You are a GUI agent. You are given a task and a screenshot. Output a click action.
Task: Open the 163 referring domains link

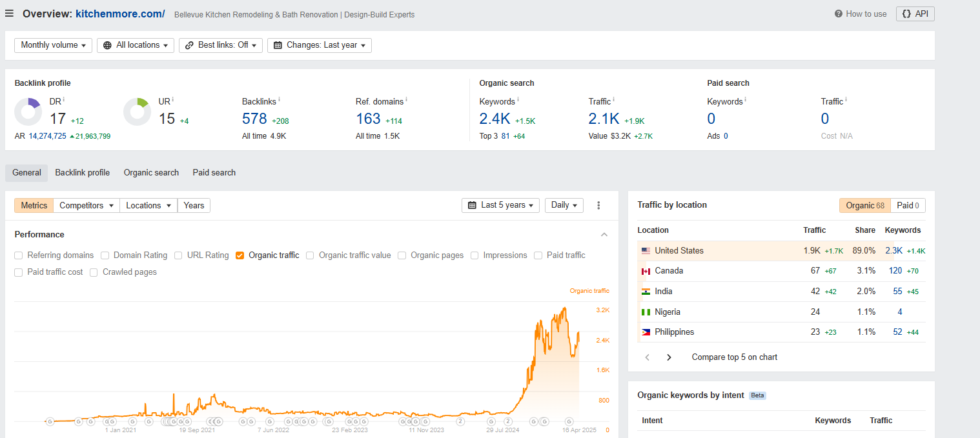pos(368,119)
